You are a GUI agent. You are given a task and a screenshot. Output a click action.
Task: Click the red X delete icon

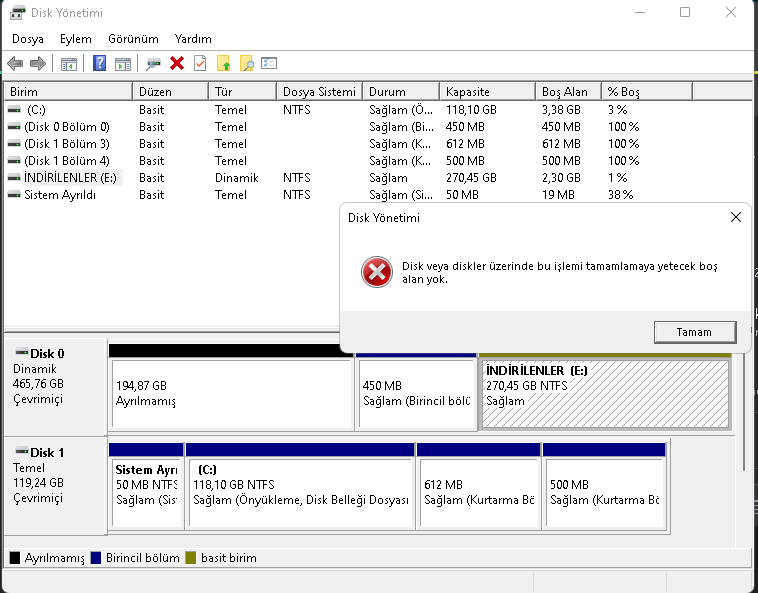pyautogui.click(x=177, y=64)
